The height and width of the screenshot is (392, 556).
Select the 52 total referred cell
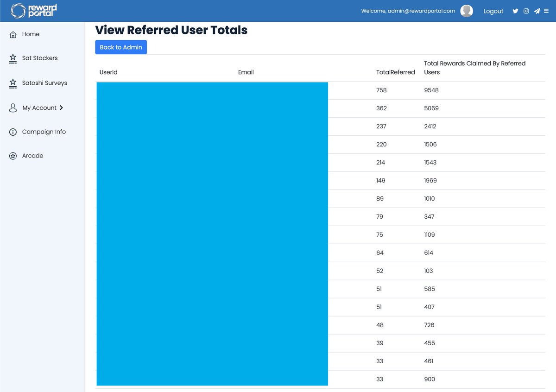[x=380, y=271]
